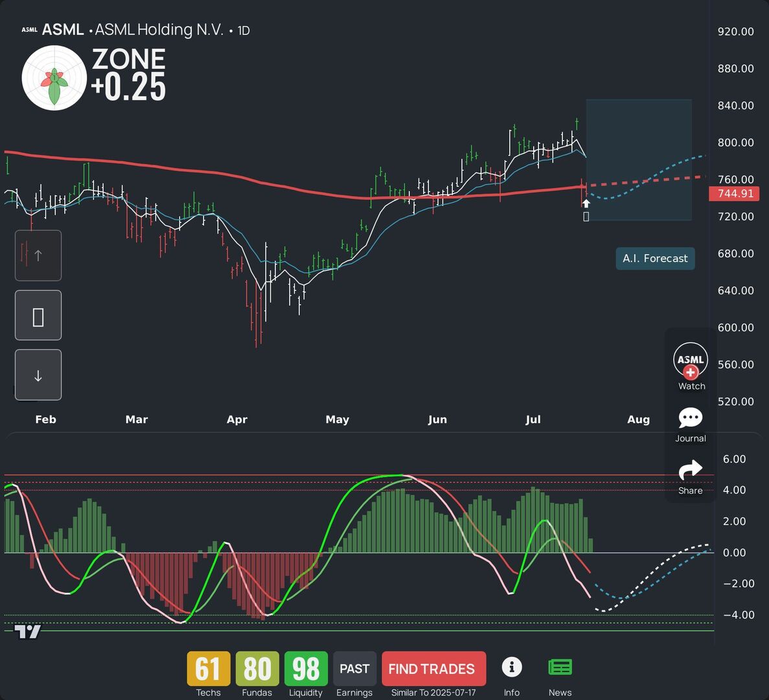Click the 0.00 oscillator axis label
This screenshot has width=769, height=700.
pos(734,553)
